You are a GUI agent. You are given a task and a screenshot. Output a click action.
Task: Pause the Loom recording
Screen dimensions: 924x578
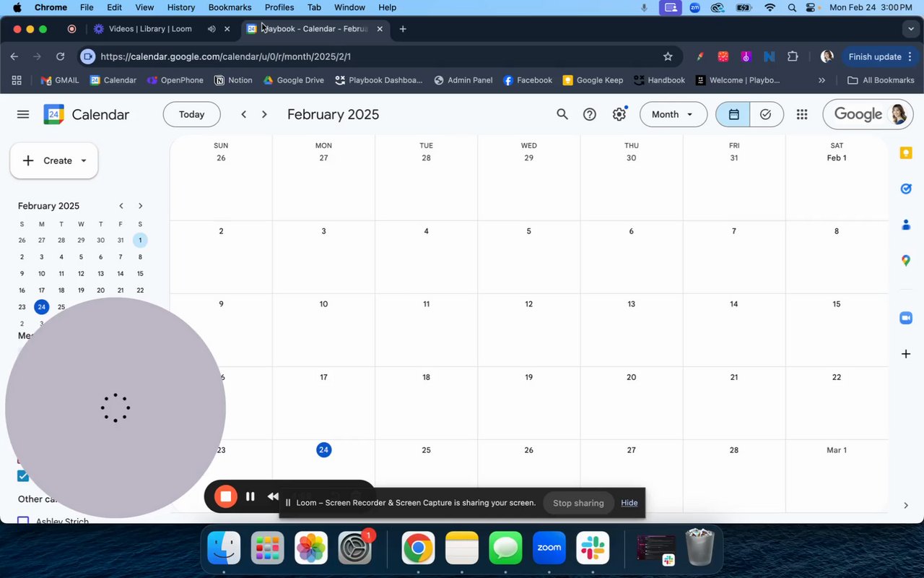pyautogui.click(x=250, y=496)
